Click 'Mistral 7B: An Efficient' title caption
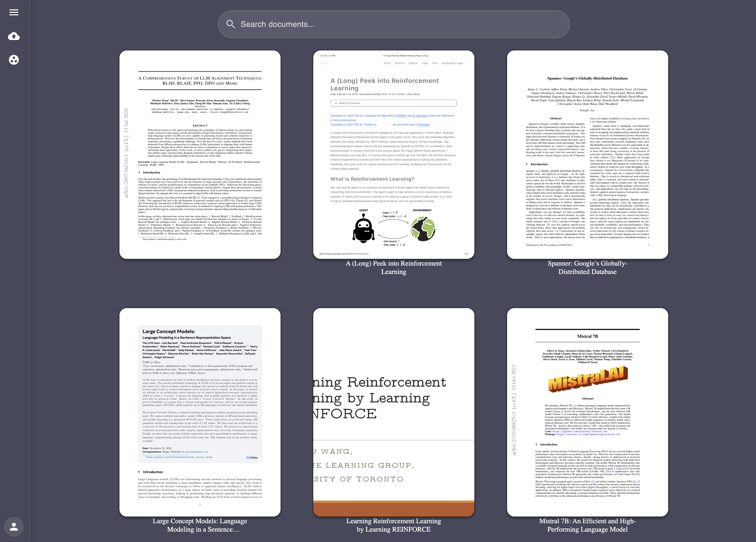Viewport: 756px width, 542px height. tap(587, 525)
